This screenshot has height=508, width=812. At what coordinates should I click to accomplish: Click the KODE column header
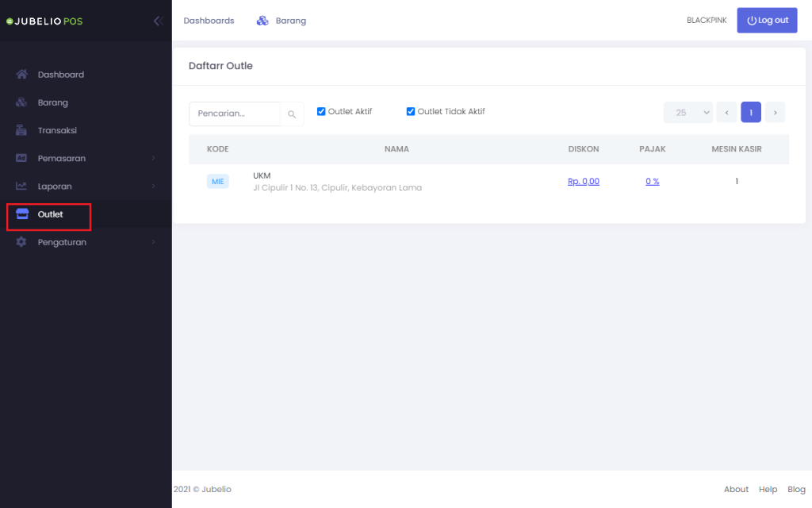click(217, 148)
